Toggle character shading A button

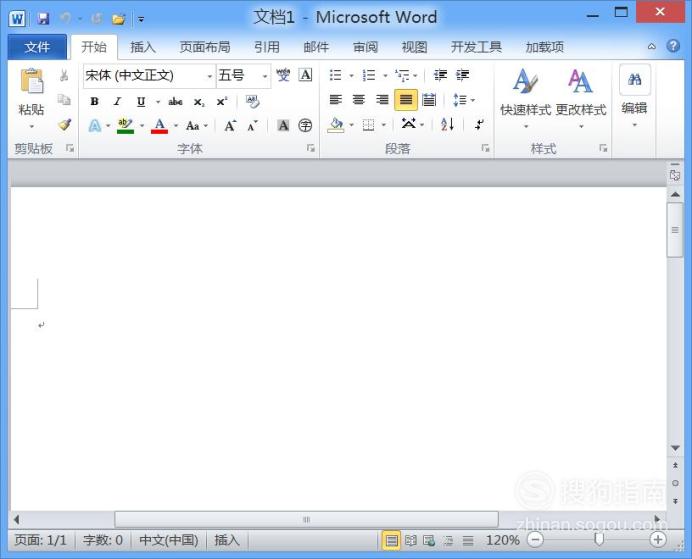tap(283, 126)
